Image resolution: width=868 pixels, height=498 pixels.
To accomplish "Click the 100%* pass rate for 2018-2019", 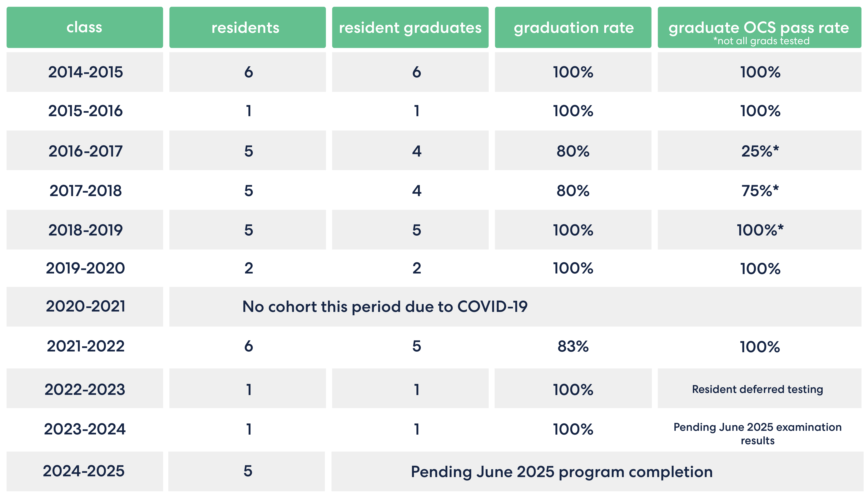I will click(x=760, y=230).
